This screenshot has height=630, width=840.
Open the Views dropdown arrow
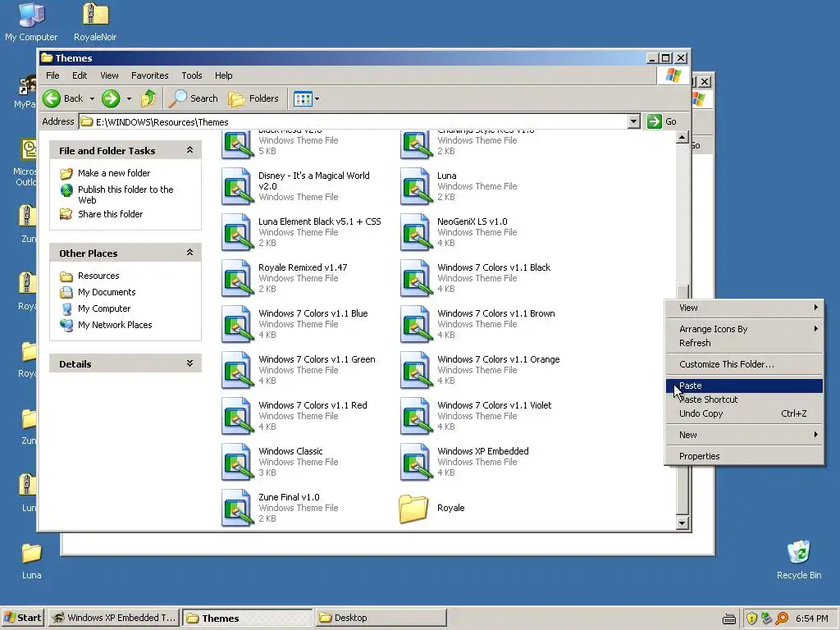[x=317, y=98]
